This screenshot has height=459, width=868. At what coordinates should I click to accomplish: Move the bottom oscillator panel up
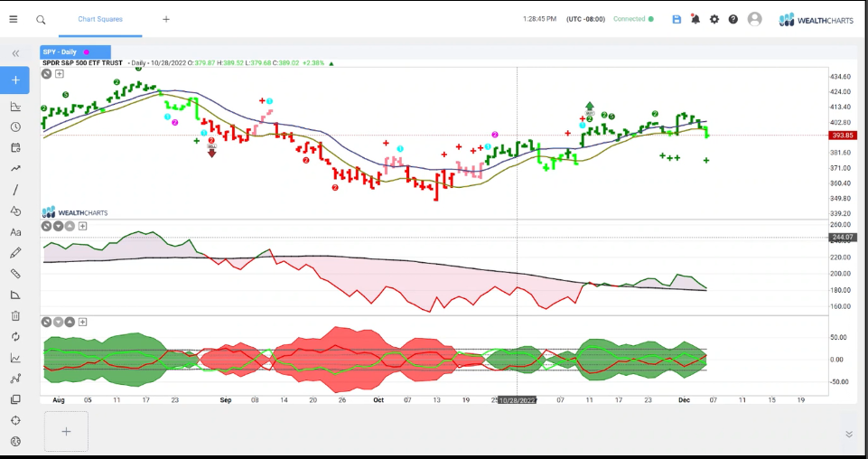(70, 322)
